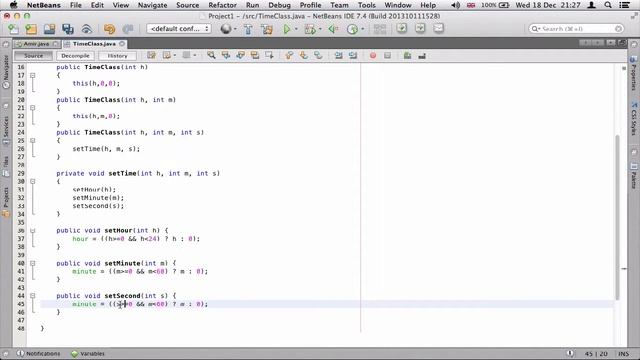Click the Stop Macro Recording icon

point(387,56)
